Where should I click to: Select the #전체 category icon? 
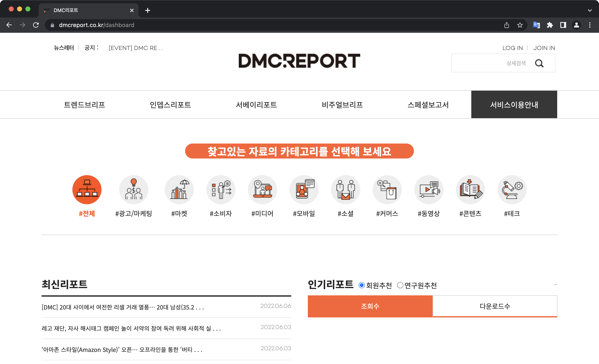pos(87,190)
